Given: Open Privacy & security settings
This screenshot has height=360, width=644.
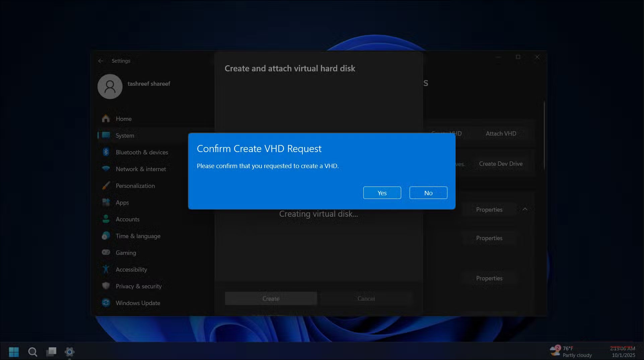Looking at the screenshot, I should (139, 286).
